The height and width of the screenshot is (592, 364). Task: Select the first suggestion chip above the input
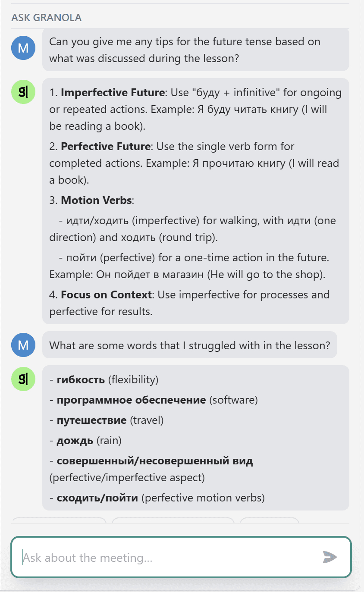click(x=59, y=520)
